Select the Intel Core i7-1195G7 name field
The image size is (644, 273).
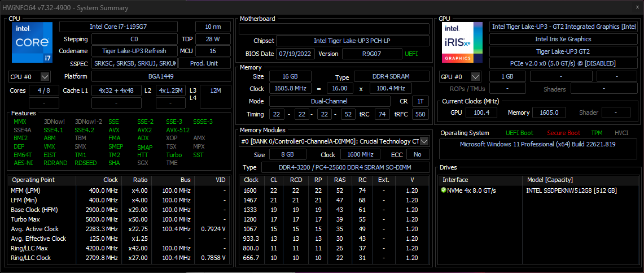tap(119, 27)
